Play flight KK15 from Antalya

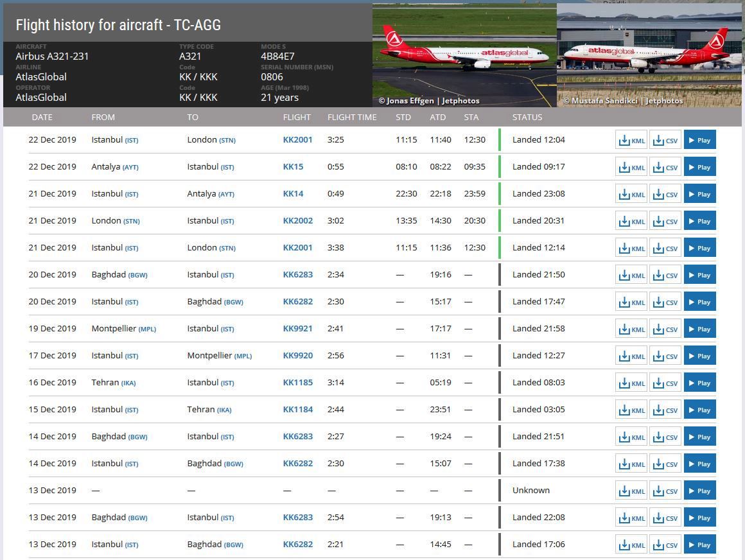click(699, 167)
